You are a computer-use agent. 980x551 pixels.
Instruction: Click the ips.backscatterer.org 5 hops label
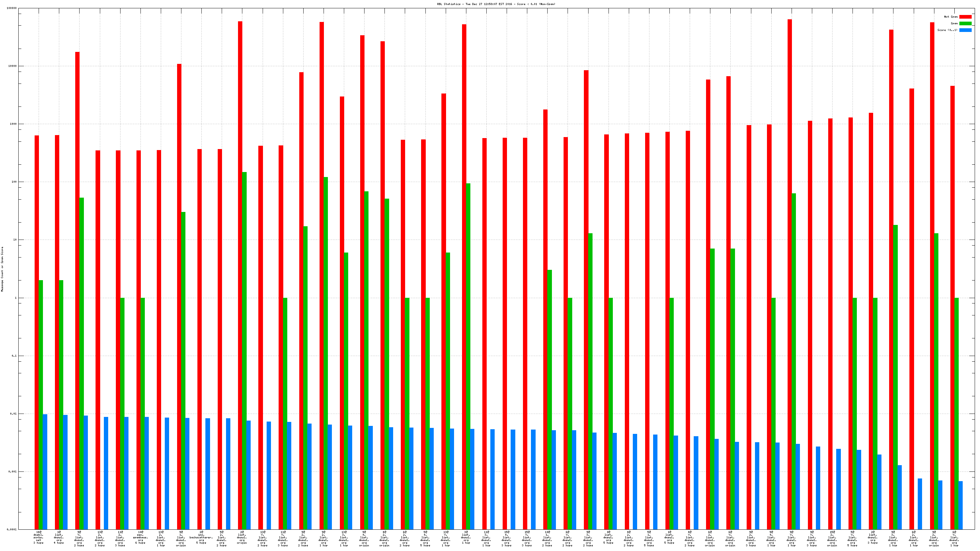tap(201, 537)
